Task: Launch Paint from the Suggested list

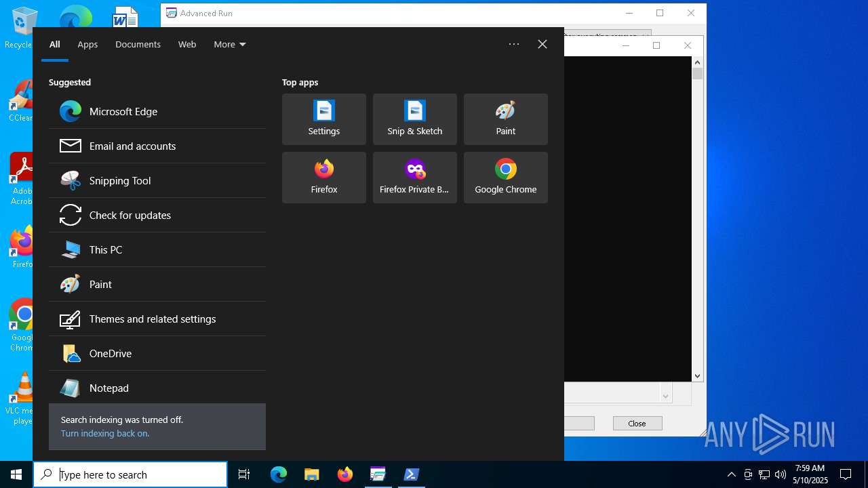Action: [157, 284]
